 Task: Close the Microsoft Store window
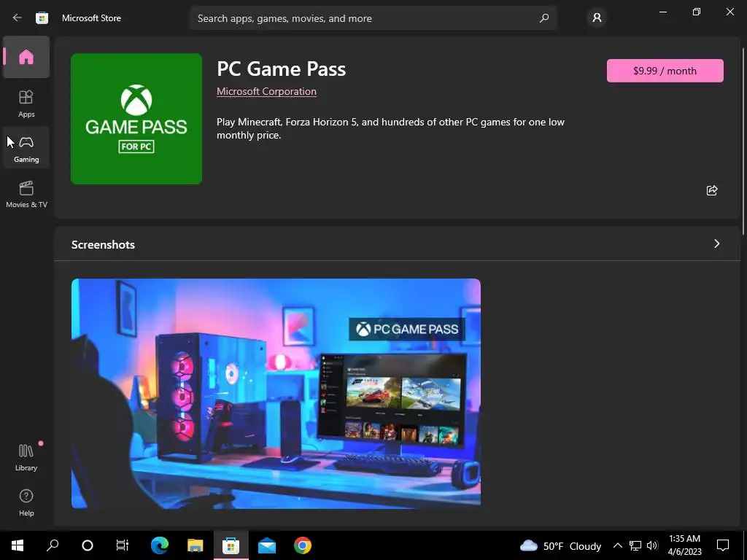(729, 12)
